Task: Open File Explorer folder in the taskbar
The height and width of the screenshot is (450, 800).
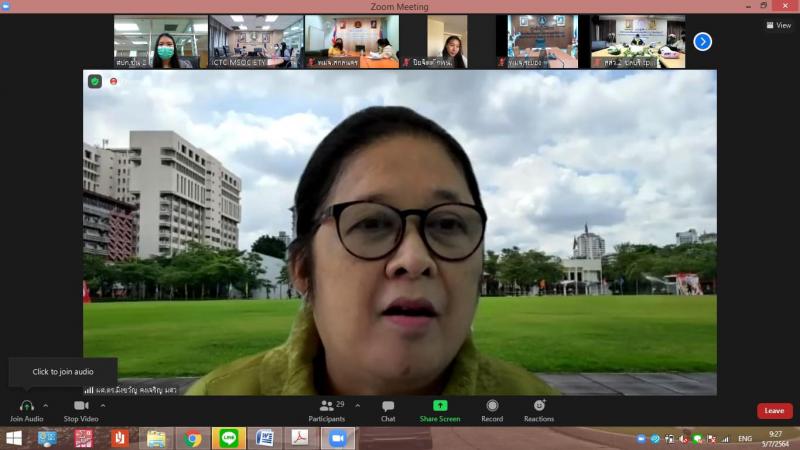Action: (156, 438)
